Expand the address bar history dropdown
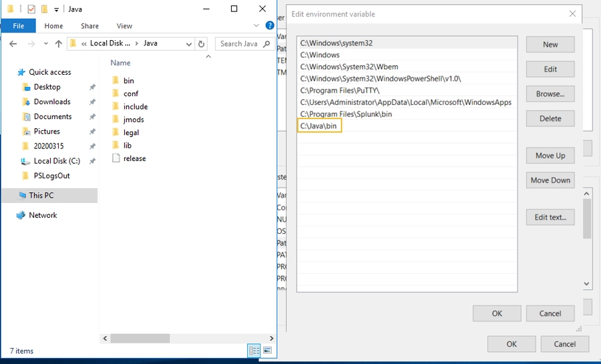The height and width of the screenshot is (364, 601). point(189,43)
